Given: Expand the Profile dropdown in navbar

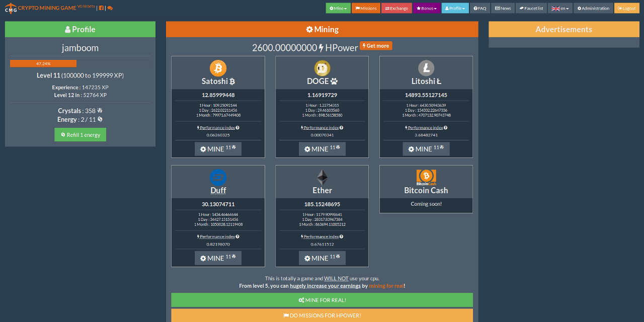Looking at the screenshot, I should click(455, 8).
